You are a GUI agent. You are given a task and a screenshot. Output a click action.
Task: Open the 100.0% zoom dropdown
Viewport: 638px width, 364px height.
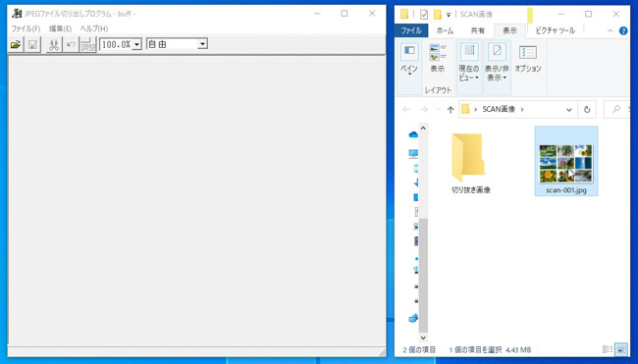tap(137, 44)
